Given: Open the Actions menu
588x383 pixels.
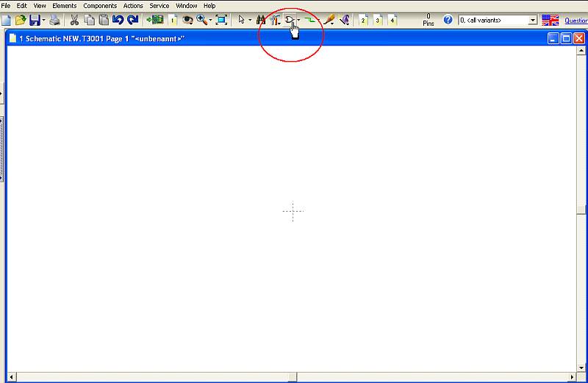Looking at the screenshot, I should 133,6.
